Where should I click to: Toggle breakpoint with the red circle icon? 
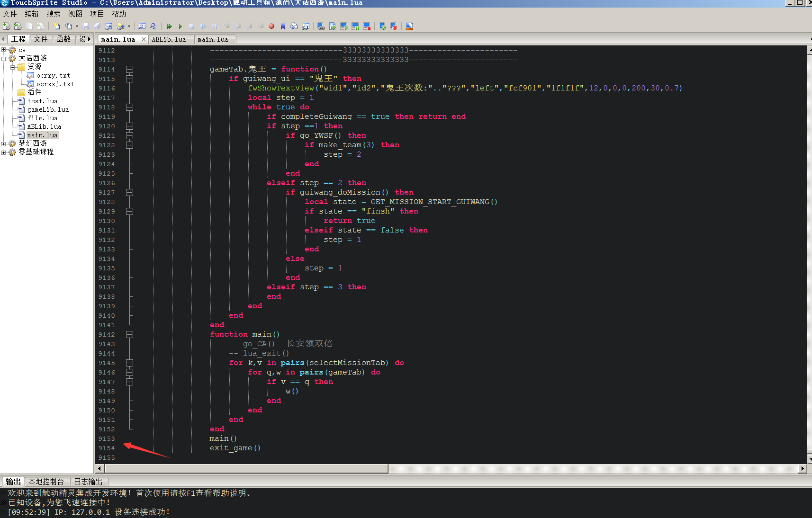pos(271,26)
